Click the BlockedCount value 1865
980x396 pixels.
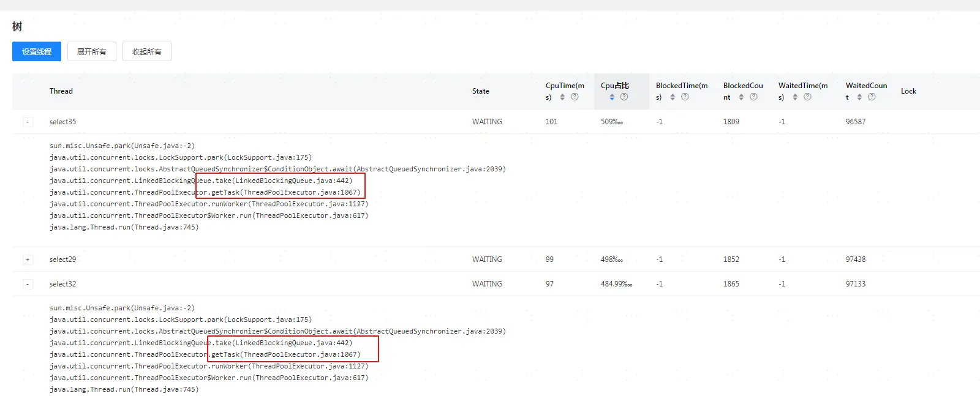[731, 284]
